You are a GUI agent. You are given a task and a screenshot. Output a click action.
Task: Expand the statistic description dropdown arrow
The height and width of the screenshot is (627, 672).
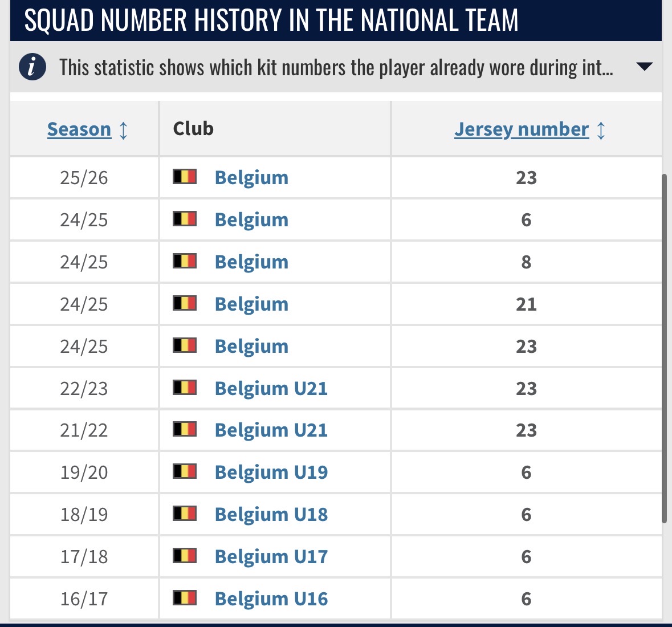click(644, 67)
